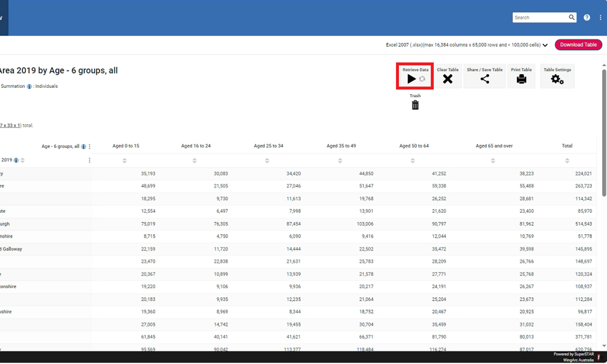
Task: Open the help question mark icon
Action: (x=587, y=18)
